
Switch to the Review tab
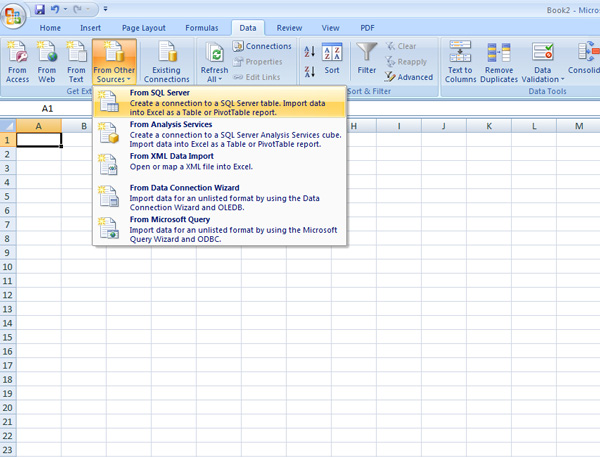pos(289,28)
